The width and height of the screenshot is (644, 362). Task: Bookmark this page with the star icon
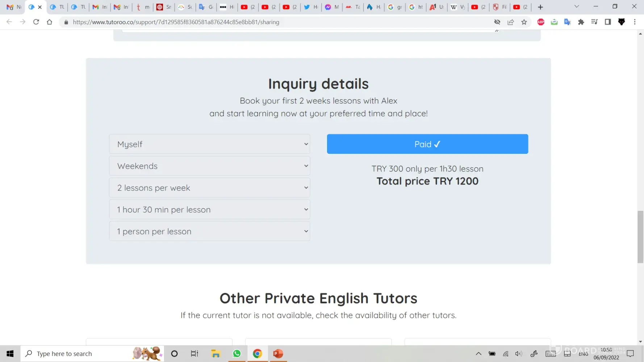[x=524, y=22]
